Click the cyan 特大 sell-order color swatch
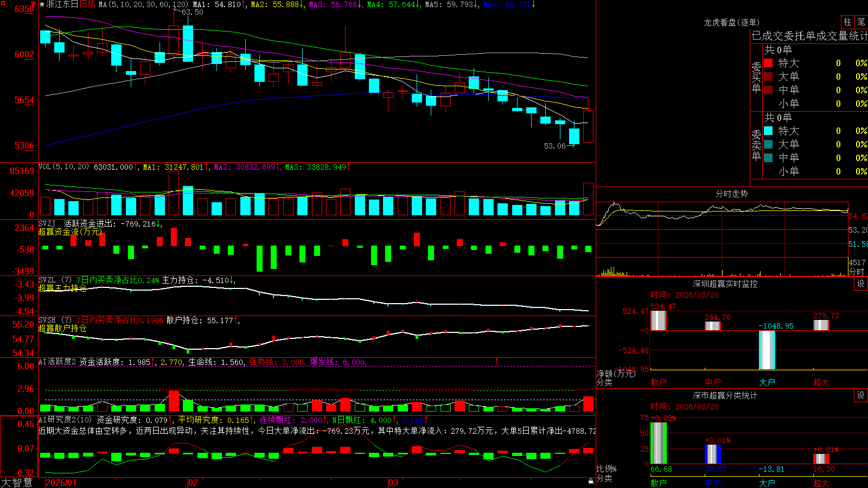This screenshot has width=868, height=488. pyautogui.click(x=768, y=131)
